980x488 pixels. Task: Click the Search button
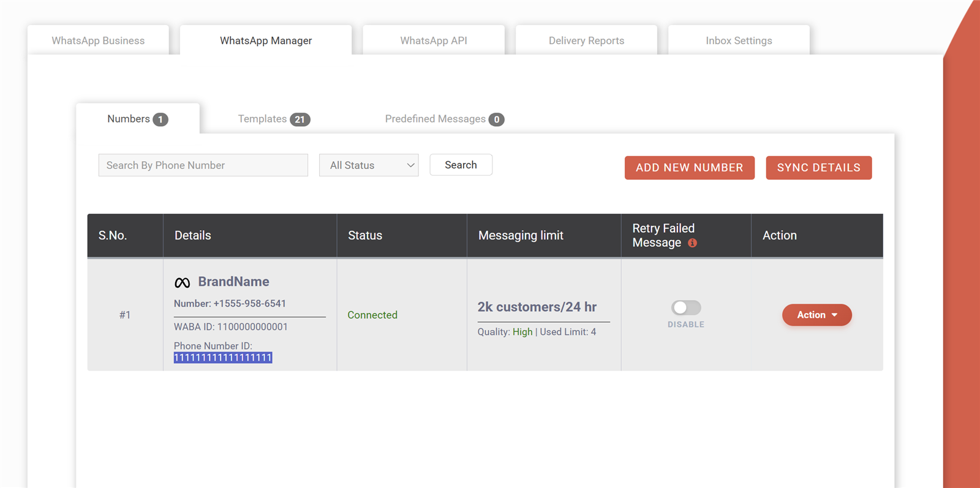pyautogui.click(x=461, y=165)
